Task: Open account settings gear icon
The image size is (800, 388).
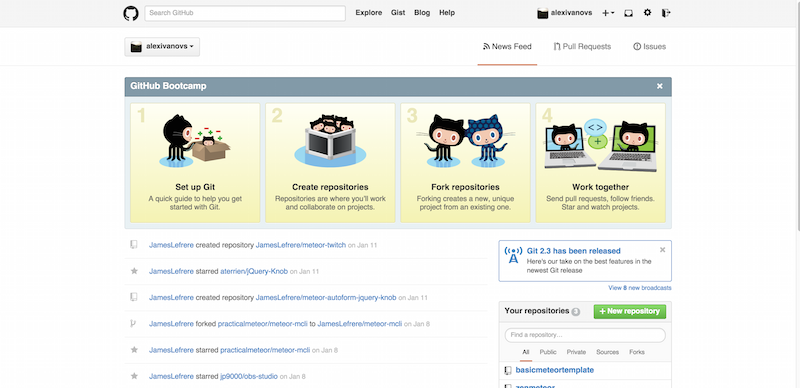Action: [x=647, y=13]
